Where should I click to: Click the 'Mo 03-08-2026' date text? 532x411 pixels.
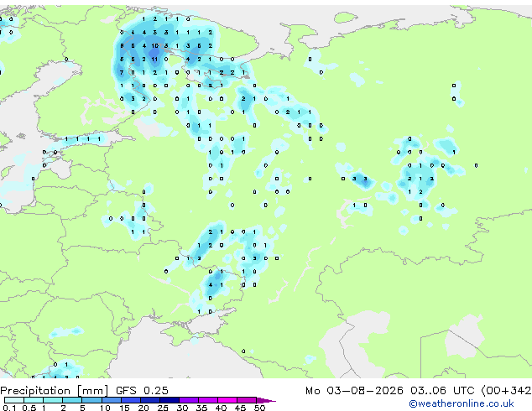pos(354,391)
